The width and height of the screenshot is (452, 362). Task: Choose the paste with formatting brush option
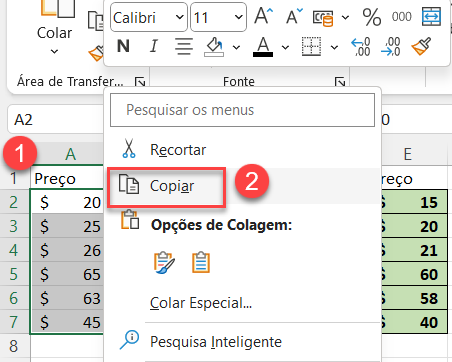pos(164,263)
